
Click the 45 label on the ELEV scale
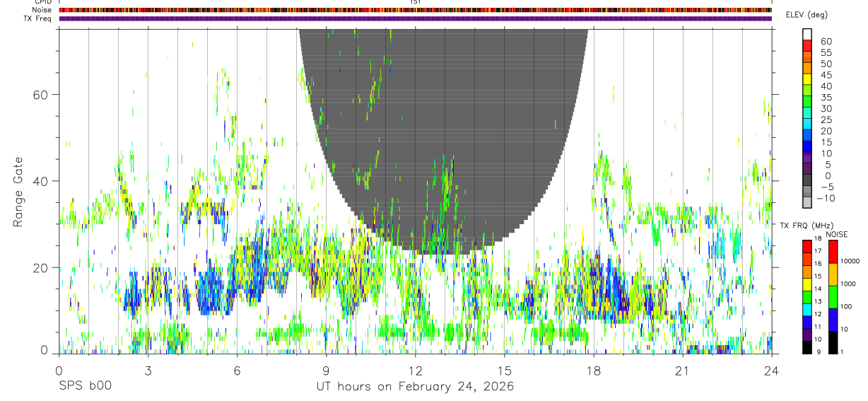826,75
